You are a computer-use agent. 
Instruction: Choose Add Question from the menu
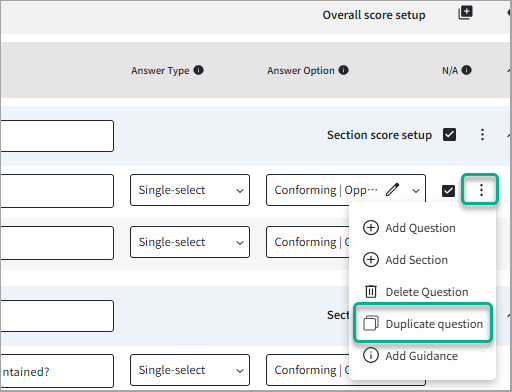(409, 228)
